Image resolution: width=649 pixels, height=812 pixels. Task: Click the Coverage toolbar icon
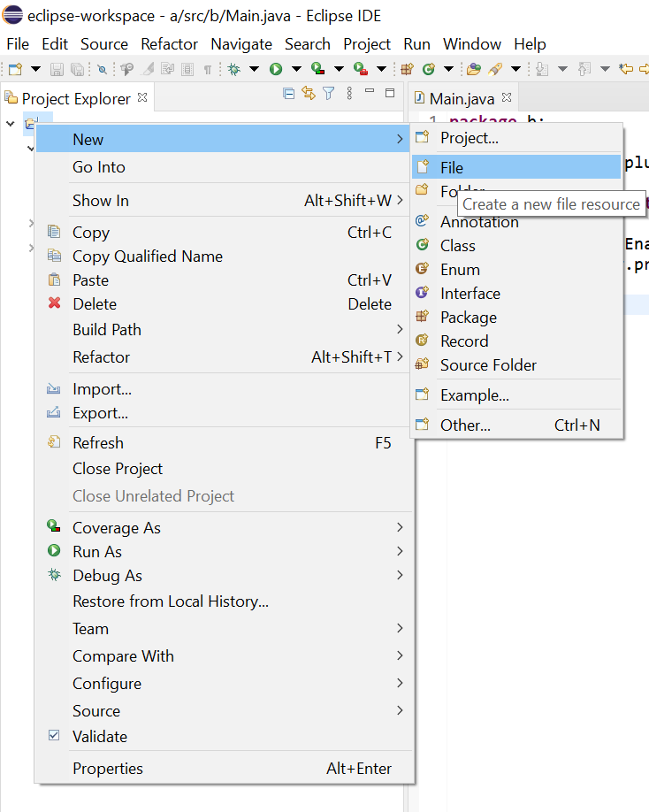point(317,69)
